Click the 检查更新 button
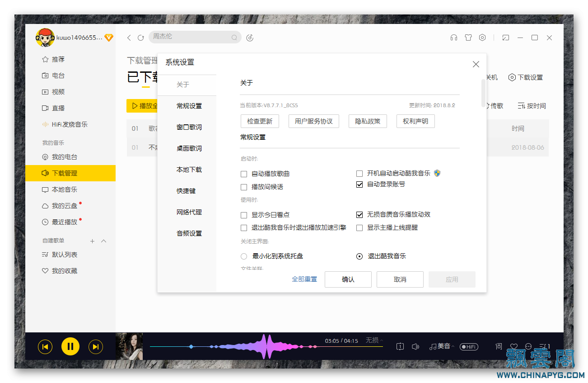 [x=260, y=121]
